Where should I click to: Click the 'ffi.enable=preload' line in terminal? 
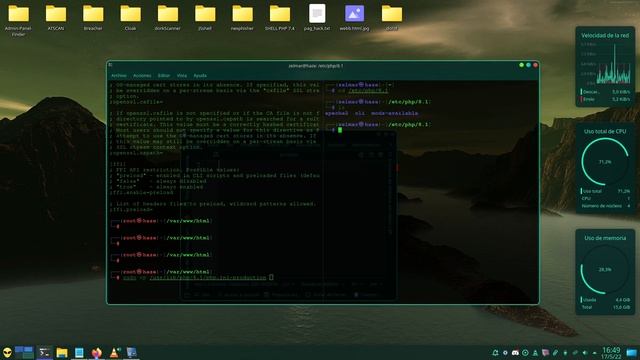tap(141, 192)
